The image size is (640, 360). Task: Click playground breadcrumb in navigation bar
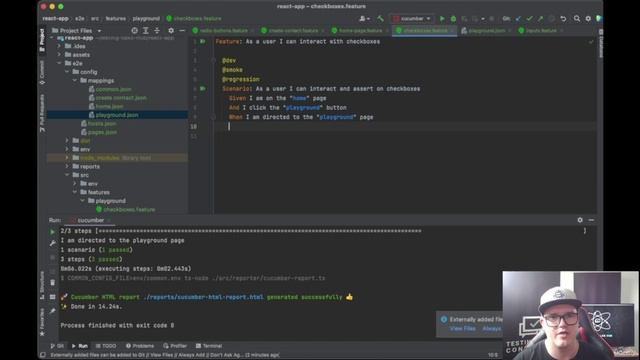[x=146, y=19]
